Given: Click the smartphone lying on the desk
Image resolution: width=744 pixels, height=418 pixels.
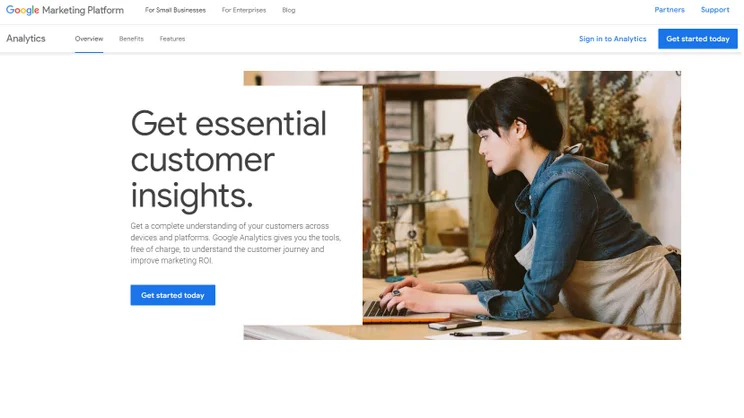Looking at the screenshot, I should coord(455,325).
